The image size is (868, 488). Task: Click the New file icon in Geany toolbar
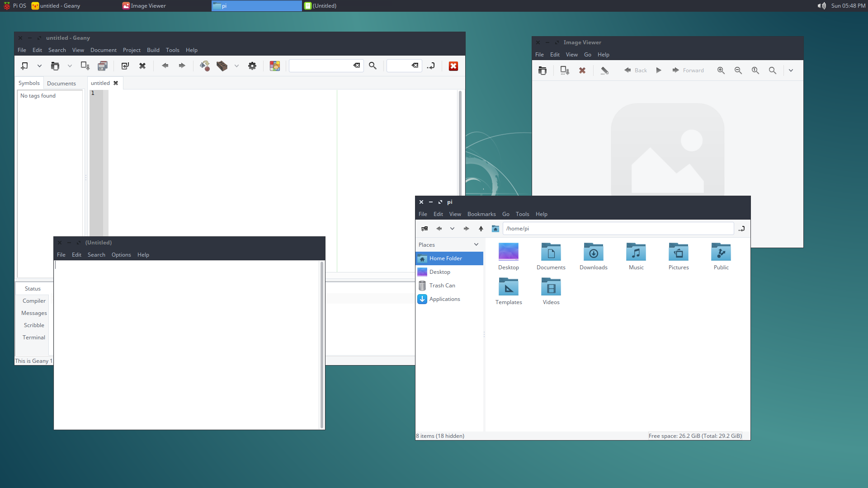[x=24, y=66]
